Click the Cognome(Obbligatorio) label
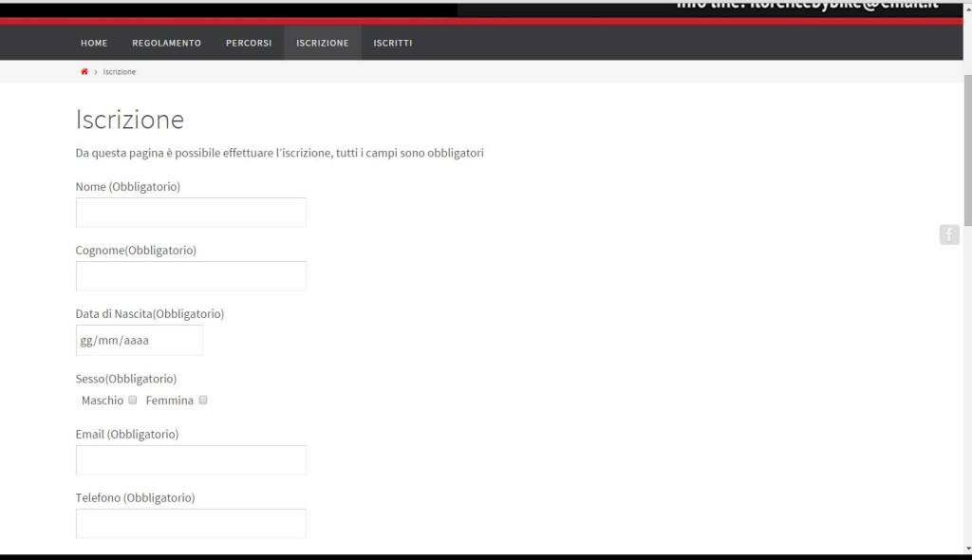This screenshot has height=560, width=972. point(136,250)
